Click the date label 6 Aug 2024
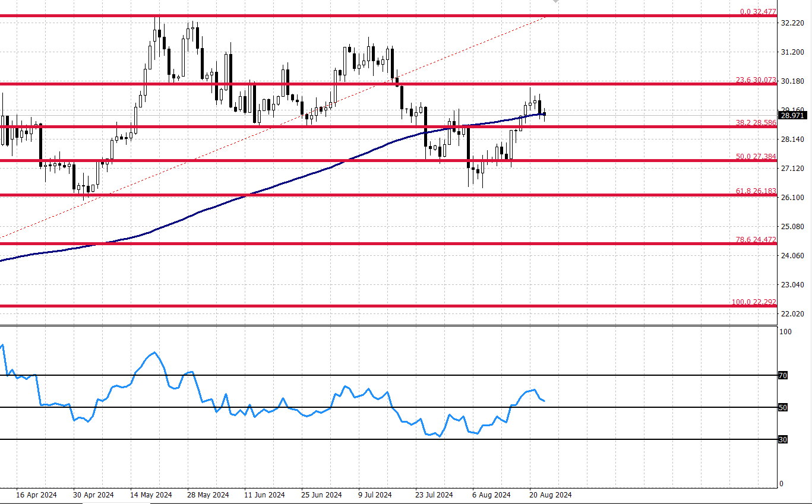The width and height of the screenshot is (812, 504). point(491,495)
